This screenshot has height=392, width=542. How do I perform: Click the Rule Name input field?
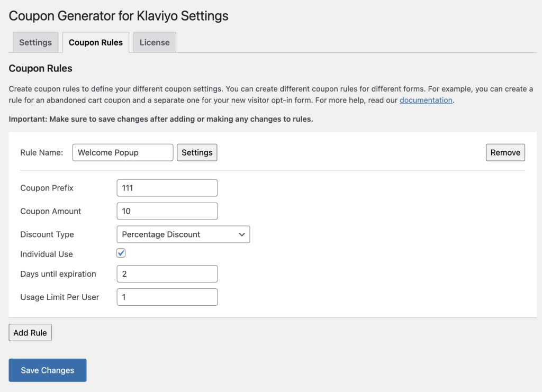click(x=123, y=153)
